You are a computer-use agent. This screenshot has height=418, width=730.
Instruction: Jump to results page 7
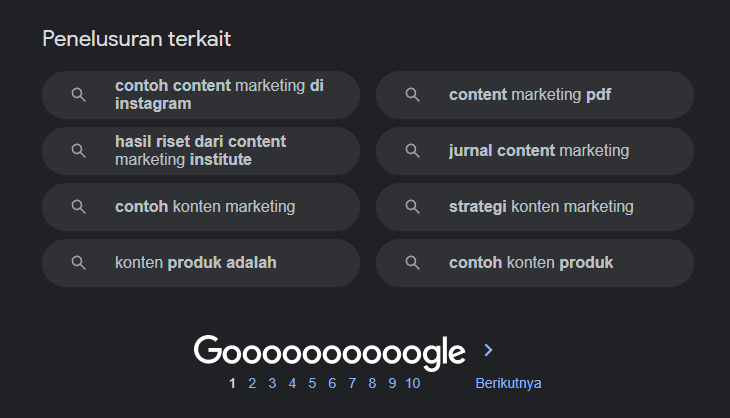352,384
